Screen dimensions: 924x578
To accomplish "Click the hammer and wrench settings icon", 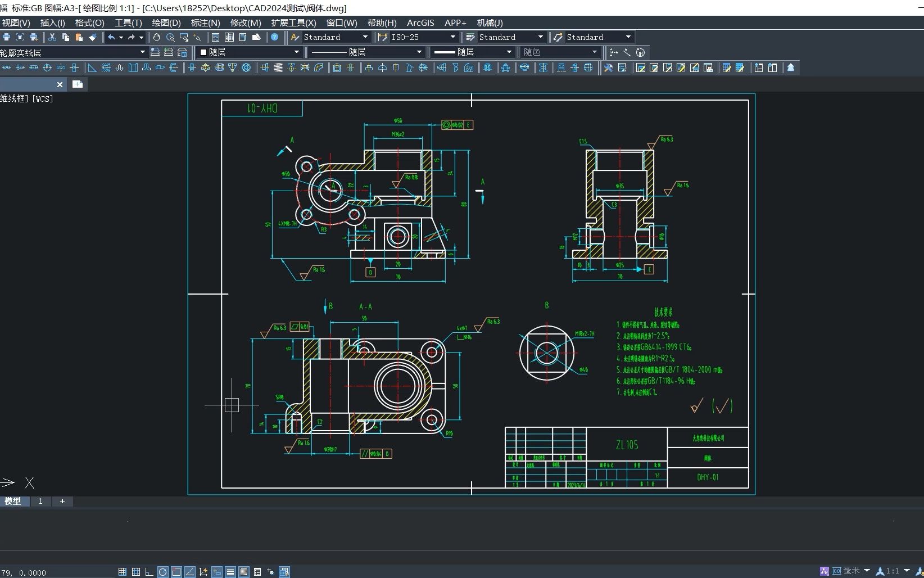I will pyautogui.click(x=608, y=67).
